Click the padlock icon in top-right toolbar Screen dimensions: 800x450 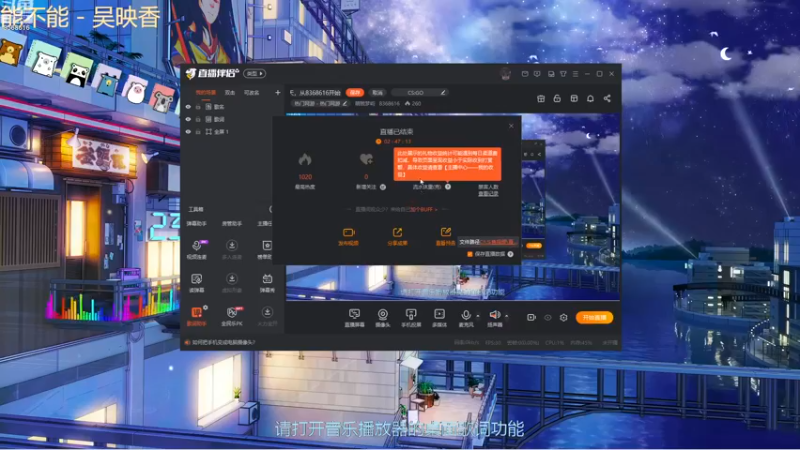pos(557,98)
